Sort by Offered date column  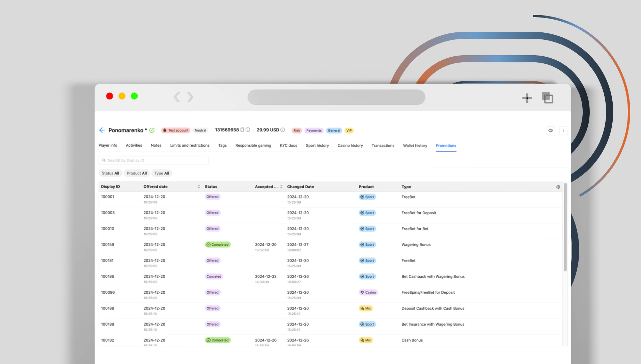(199, 187)
